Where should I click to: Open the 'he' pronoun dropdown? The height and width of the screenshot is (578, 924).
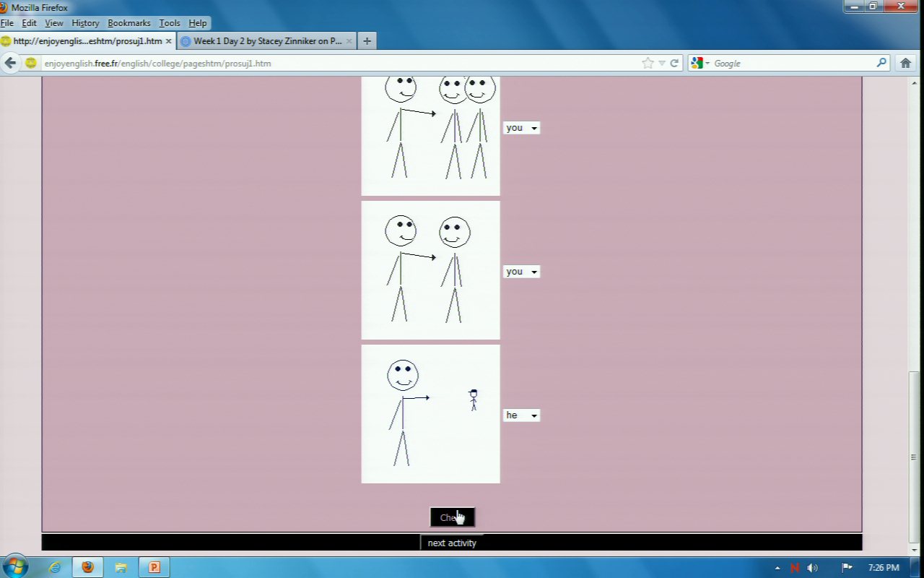point(521,415)
